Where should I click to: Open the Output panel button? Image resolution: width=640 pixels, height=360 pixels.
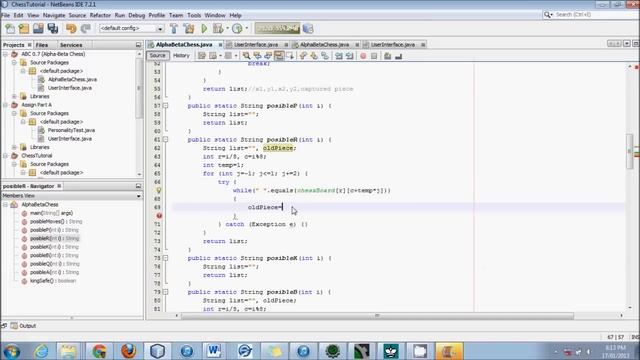pos(24,326)
